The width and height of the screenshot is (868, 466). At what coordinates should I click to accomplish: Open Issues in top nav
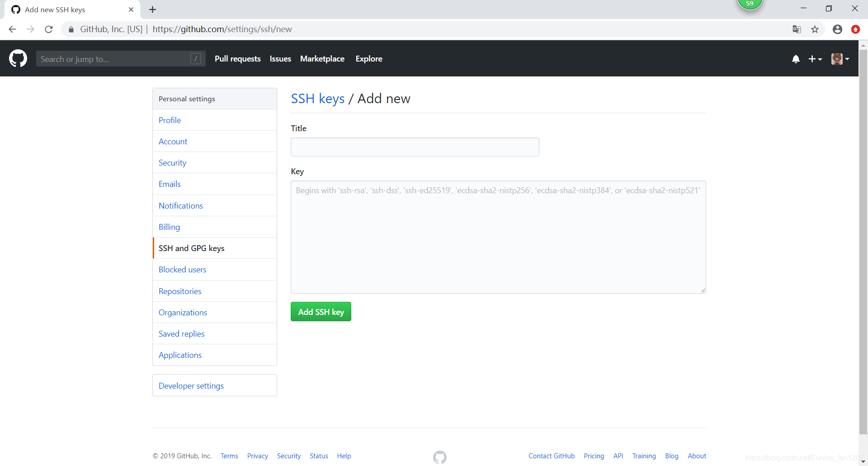click(x=280, y=59)
